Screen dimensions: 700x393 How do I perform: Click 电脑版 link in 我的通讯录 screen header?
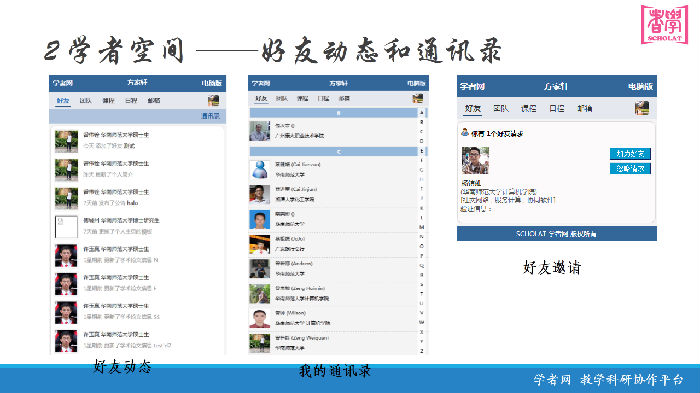tap(417, 84)
